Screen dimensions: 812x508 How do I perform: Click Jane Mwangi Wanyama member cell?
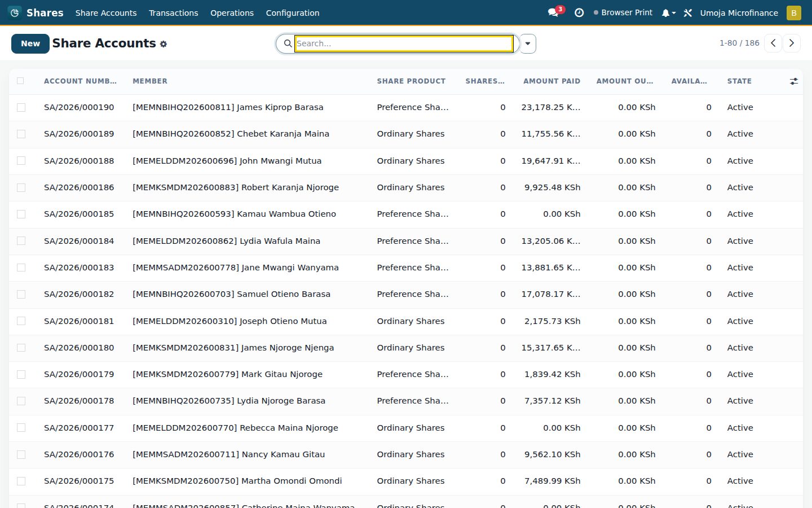[236, 268]
